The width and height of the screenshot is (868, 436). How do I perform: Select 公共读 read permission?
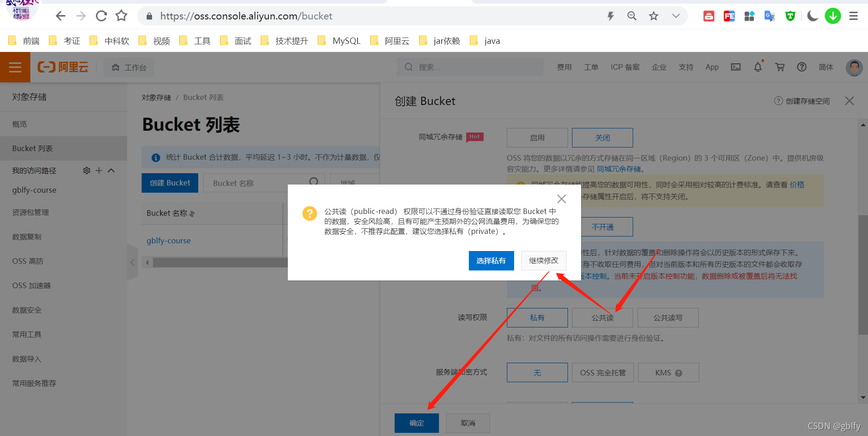point(602,318)
